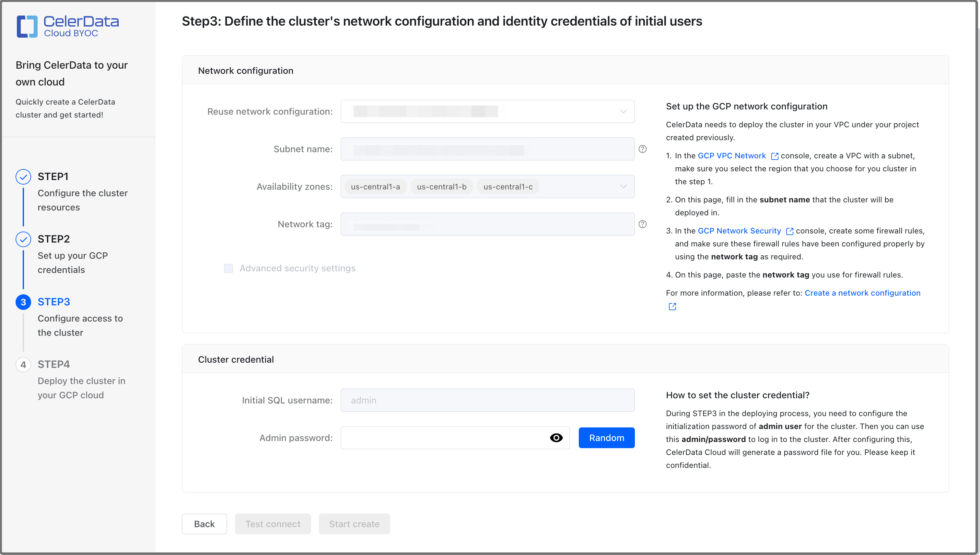980x555 pixels.
Task: Click the STEP3 numbered circle indicator
Action: click(x=23, y=301)
